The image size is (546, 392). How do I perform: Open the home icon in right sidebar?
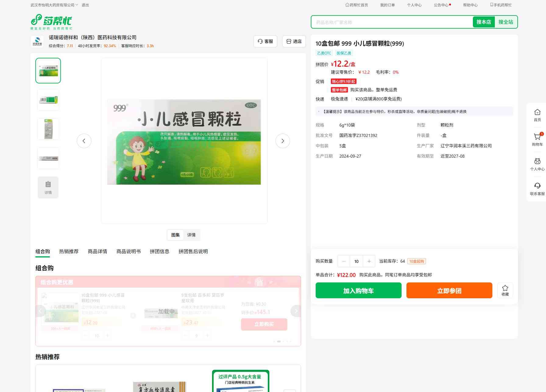click(x=537, y=113)
